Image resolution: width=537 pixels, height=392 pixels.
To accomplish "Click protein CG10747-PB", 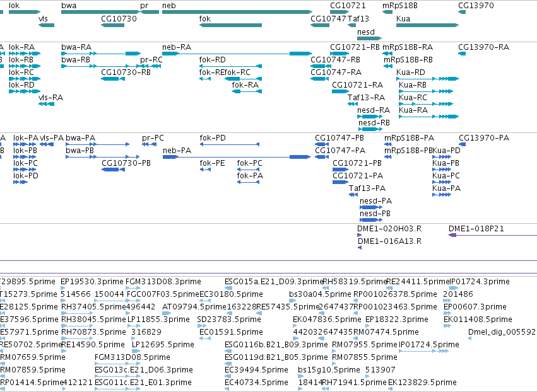I will pos(339,138).
